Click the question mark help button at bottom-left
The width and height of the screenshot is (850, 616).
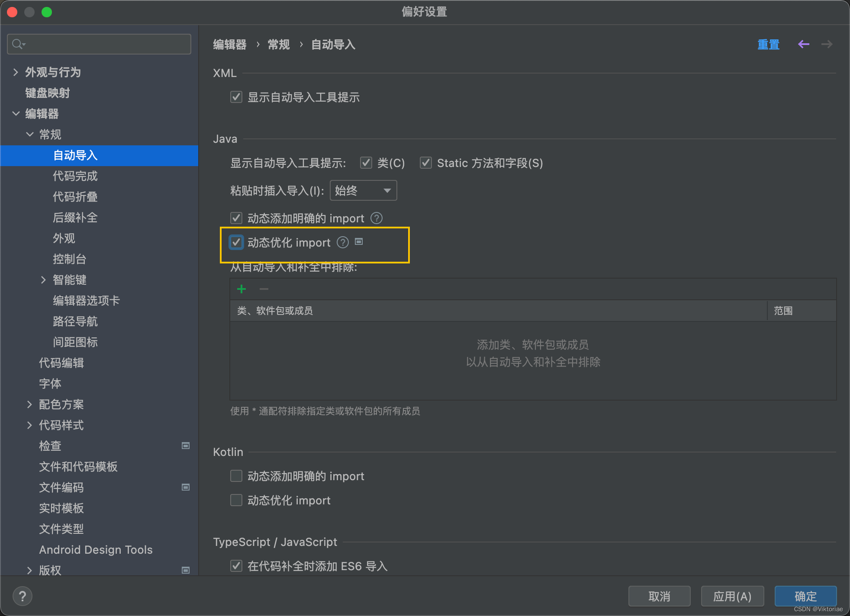[x=23, y=596]
